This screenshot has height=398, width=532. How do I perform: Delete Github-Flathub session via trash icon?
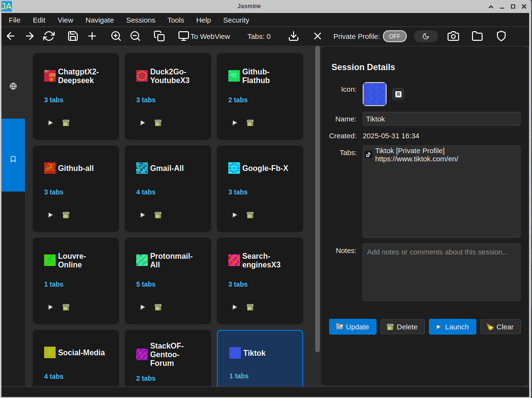[x=250, y=123]
